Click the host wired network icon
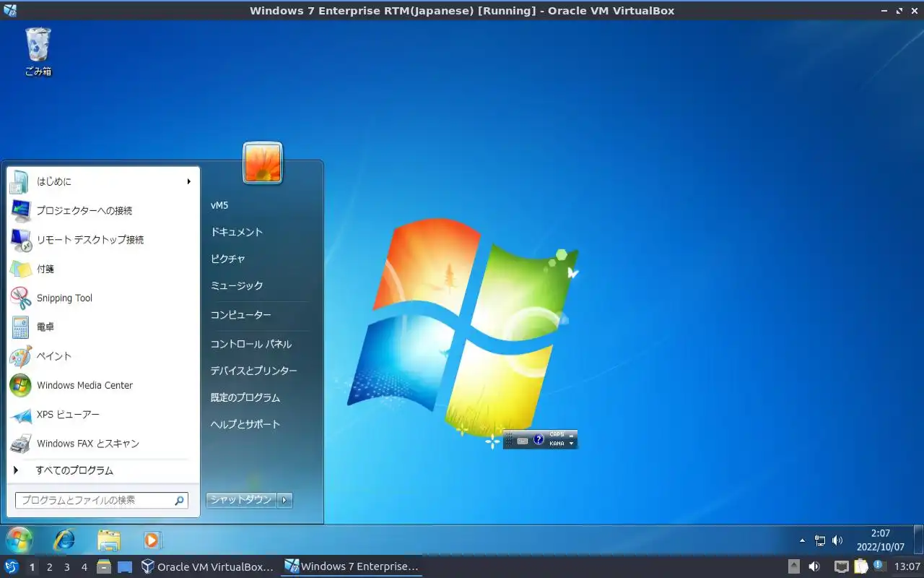Image resolution: width=924 pixels, height=578 pixels. click(x=842, y=566)
